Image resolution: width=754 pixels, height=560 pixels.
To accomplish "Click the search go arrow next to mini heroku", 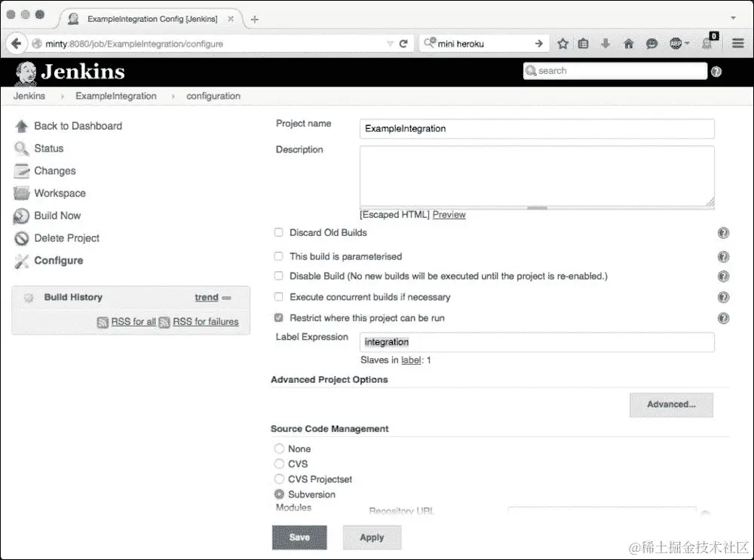I will point(538,44).
